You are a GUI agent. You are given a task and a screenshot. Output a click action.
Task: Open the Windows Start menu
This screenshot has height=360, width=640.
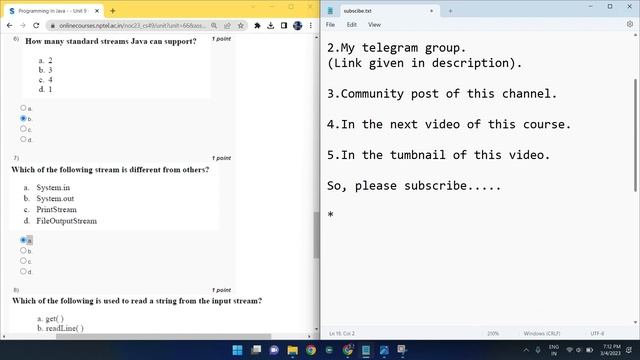pos(237,350)
